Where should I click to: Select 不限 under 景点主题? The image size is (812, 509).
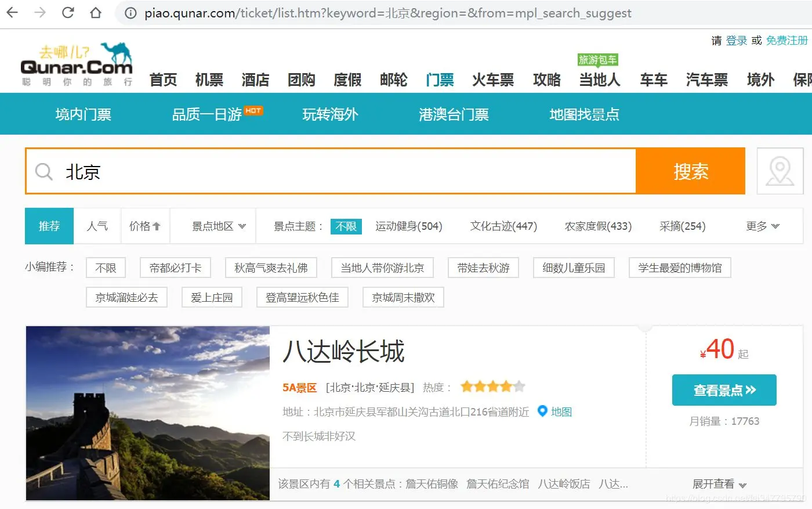tap(346, 226)
